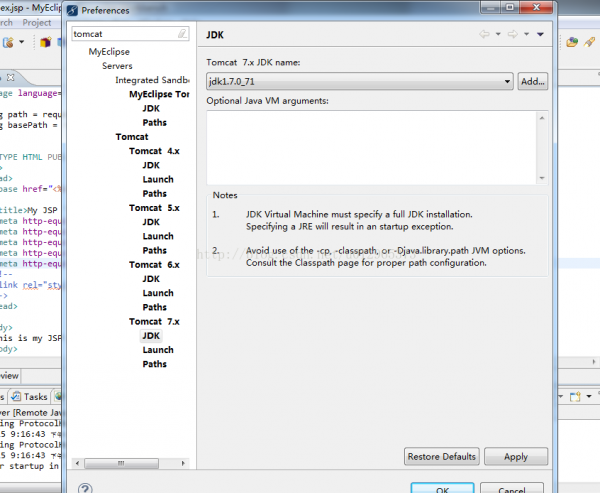Click the people toolbar icon at right of MyEclipse
600x493 pixels.
coord(572,42)
